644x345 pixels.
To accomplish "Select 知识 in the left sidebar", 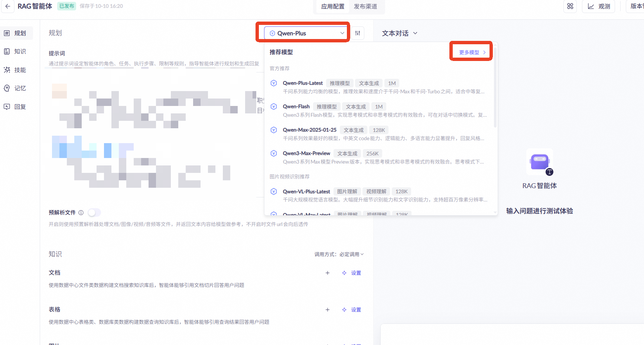I will coord(16,51).
